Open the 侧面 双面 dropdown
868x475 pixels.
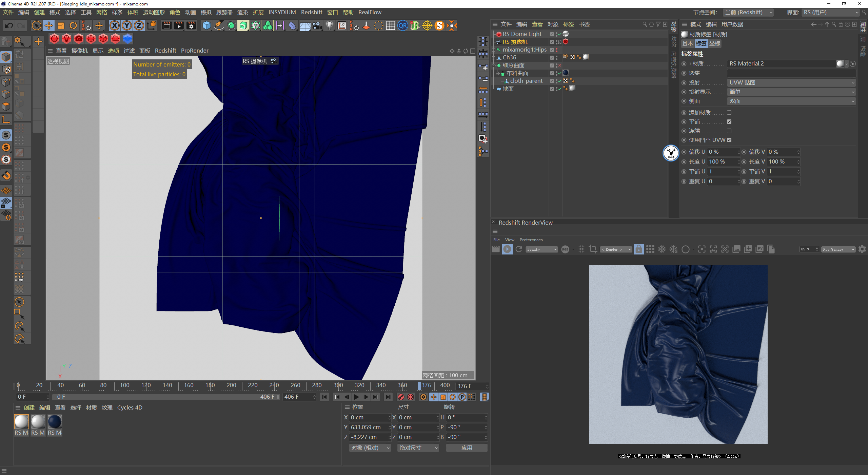791,101
